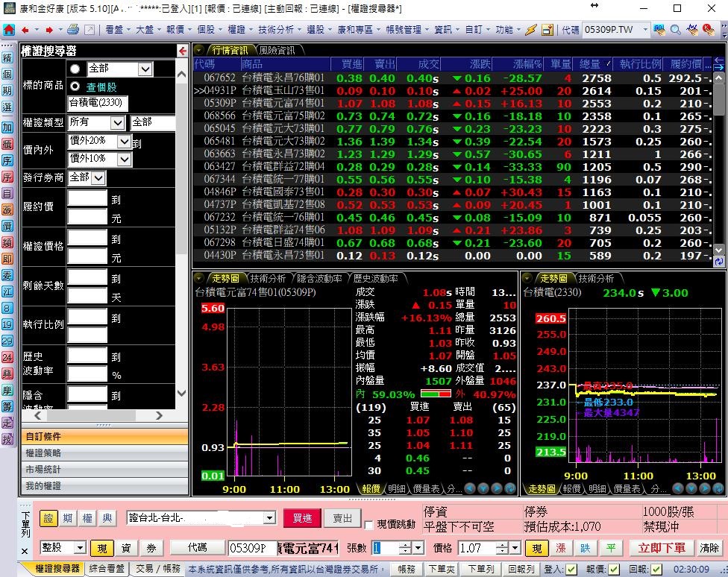The image size is (728, 577).
Task: Click the first 履約價 input field
Action: [x=87, y=198]
